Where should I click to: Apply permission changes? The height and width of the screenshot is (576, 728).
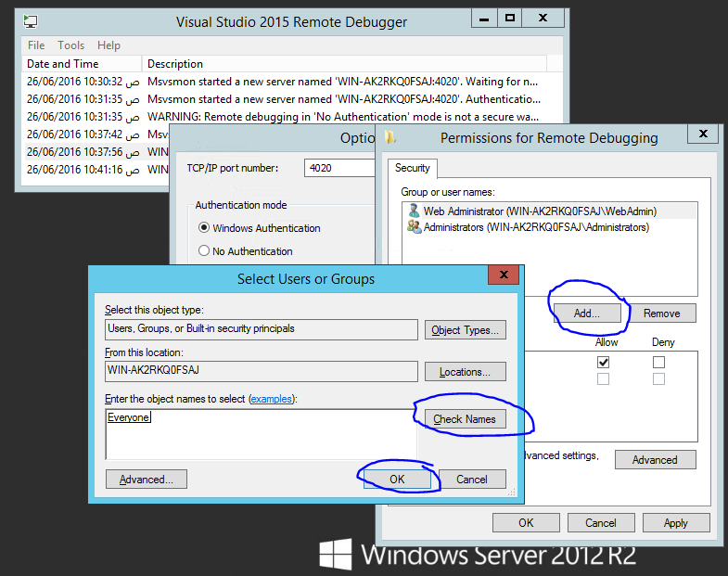click(x=676, y=522)
